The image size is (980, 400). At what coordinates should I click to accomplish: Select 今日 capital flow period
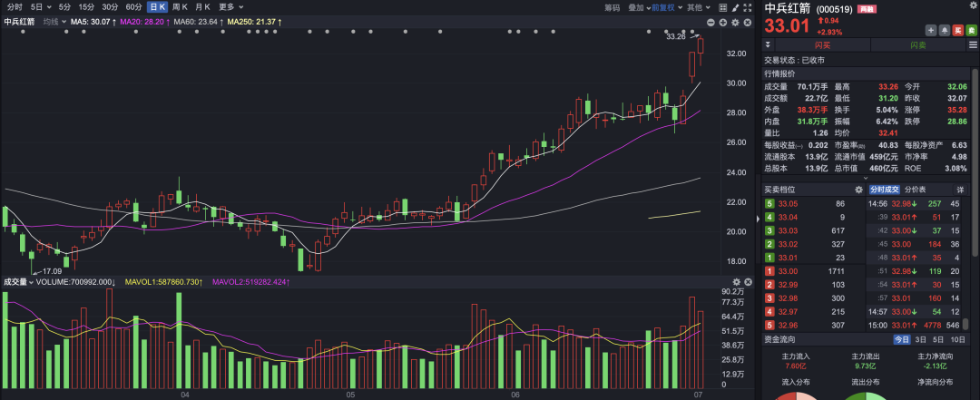coord(902,339)
